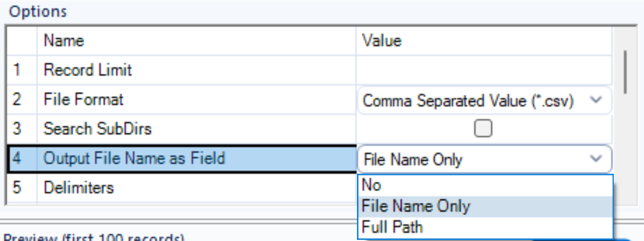This screenshot has height=241, width=644.
Task: Click row number 1 header
Action: [22, 70]
